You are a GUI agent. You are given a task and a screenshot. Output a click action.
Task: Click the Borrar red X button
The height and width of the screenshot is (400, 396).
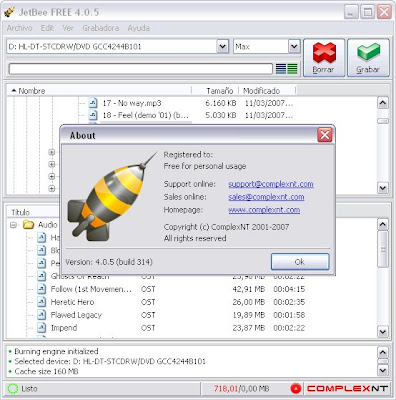click(x=324, y=58)
